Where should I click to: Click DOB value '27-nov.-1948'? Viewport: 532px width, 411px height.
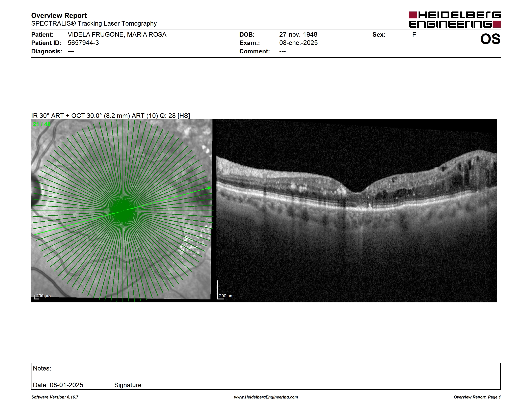point(298,35)
